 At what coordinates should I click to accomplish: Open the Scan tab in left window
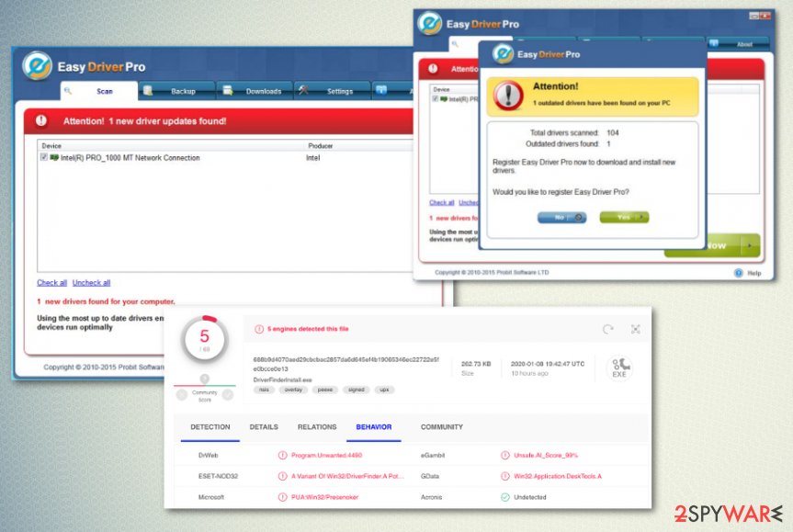tap(99, 91)
